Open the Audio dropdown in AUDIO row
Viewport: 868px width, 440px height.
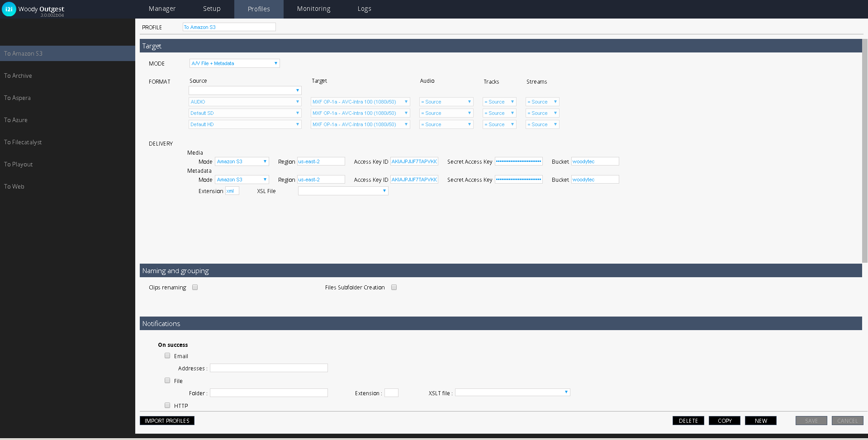pyautogui.click(x=446, y=102)
